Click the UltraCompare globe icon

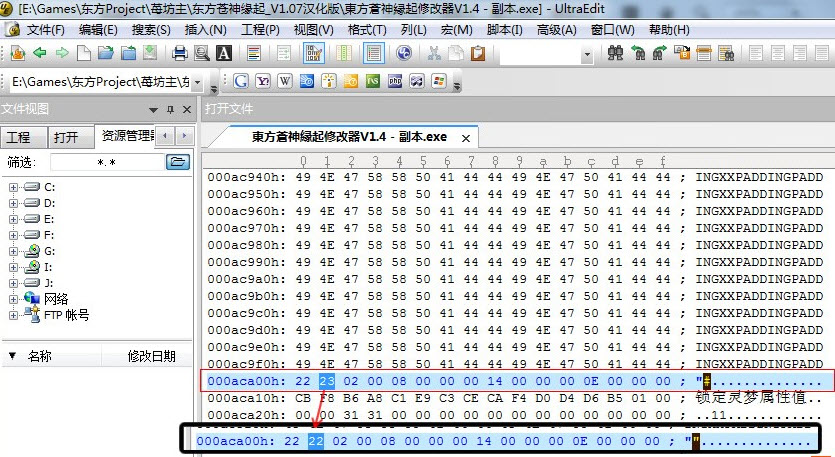pos(404,53)
